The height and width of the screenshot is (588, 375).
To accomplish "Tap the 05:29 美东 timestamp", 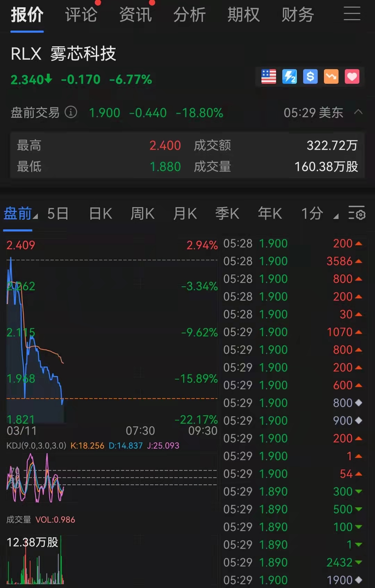I will pos(314,113).
